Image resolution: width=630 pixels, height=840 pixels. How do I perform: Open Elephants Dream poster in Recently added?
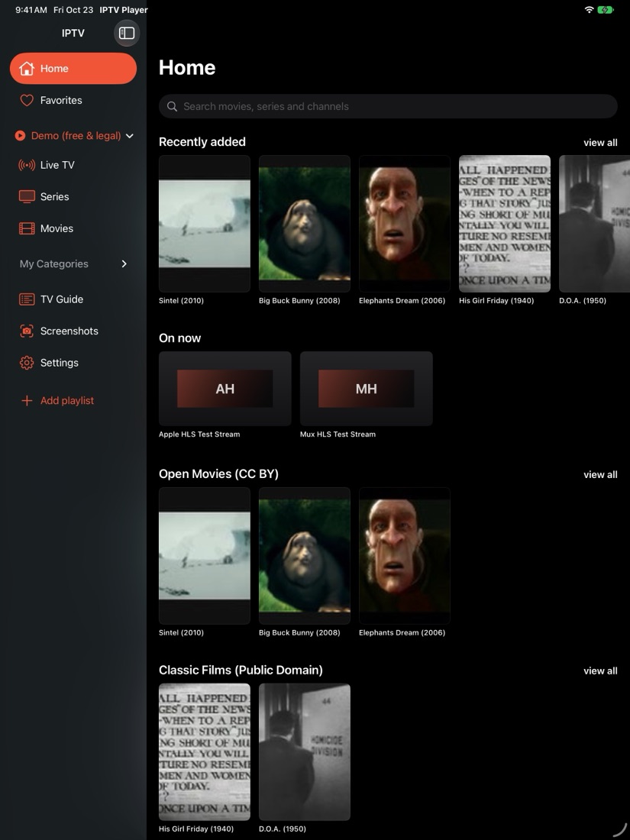(x=405, y=224)
